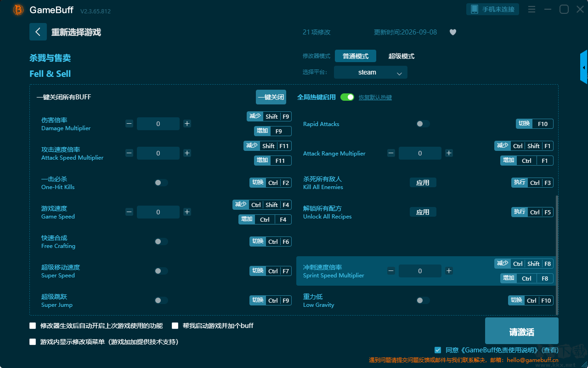Click Damage Multiplier increase hotkey F9
Screen dimensions: 588x368
click(x=273, y=131)
